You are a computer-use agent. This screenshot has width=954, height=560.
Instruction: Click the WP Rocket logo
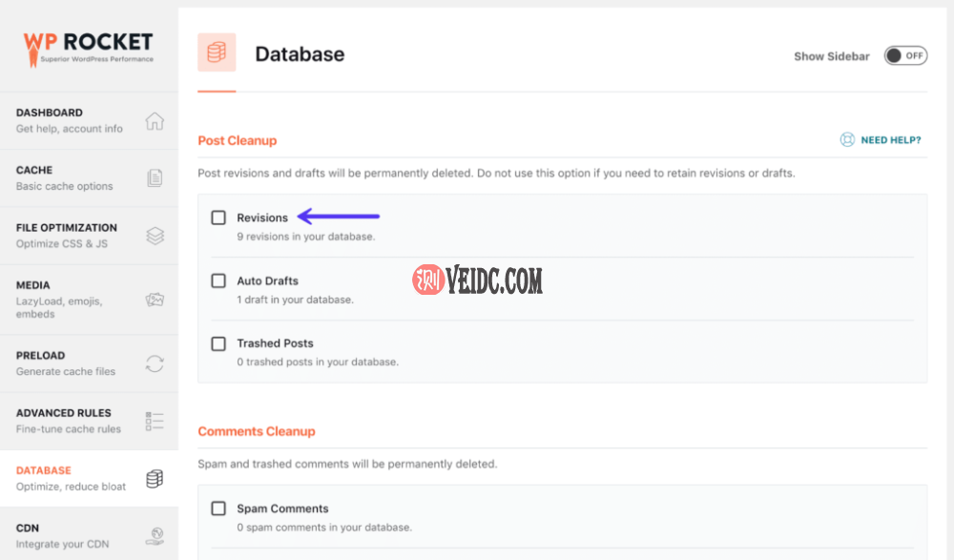88,47
